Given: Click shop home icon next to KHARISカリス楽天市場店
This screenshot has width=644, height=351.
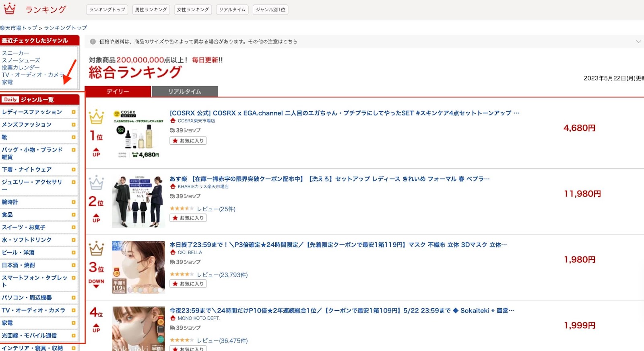Looking at the screenshot, I should pos(173,187).
